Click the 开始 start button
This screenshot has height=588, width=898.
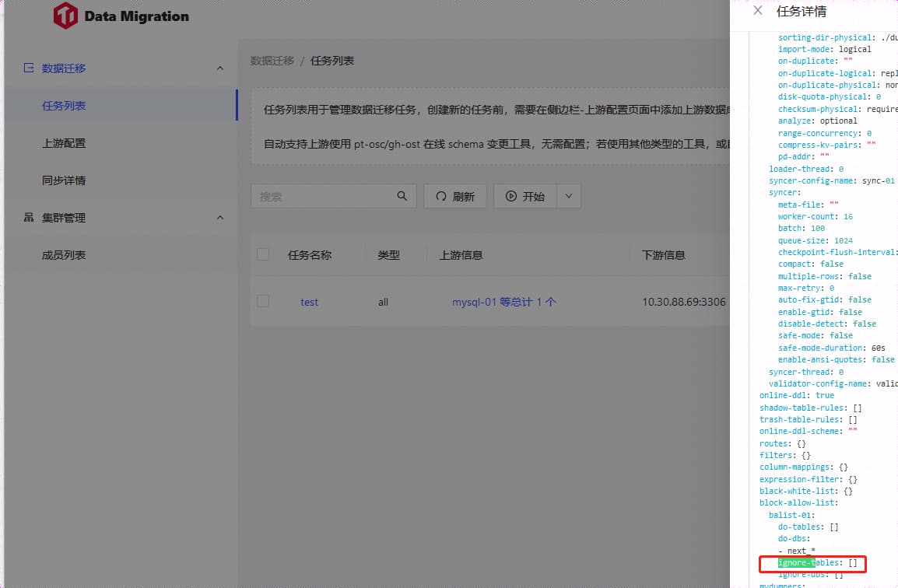[x=525, y=196]
